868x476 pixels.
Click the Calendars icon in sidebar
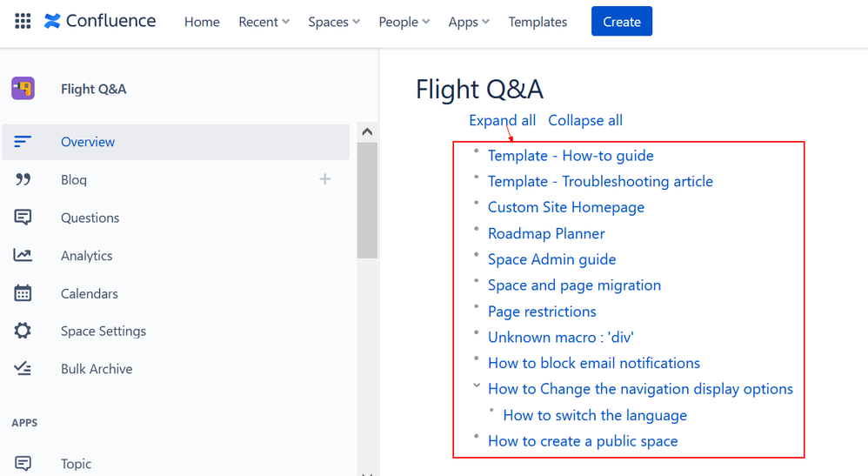click(23, 293)
